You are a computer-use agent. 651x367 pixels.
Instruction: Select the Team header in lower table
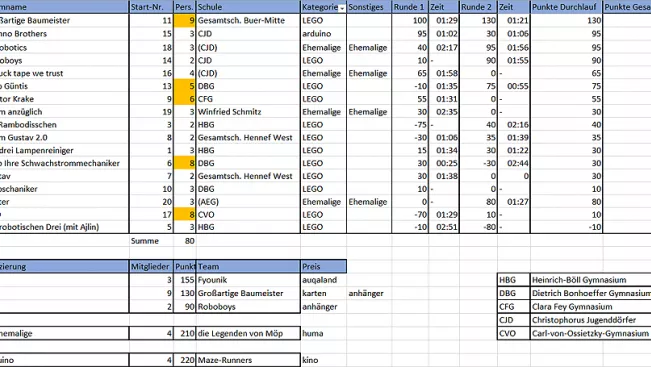(248, 267)
